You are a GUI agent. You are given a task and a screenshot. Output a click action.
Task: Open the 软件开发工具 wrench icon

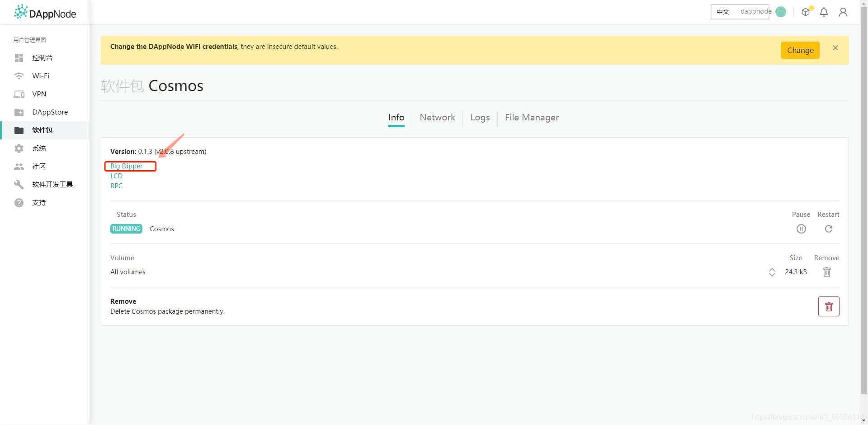[19, 185]
